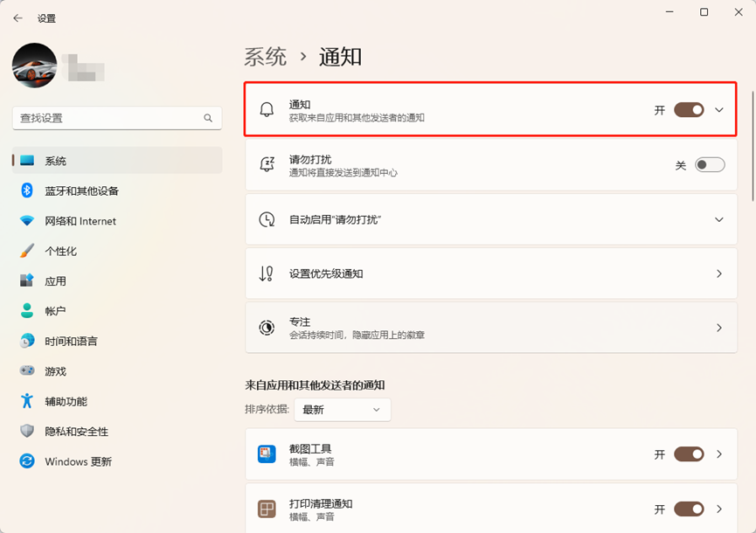756x533 pixels.
Task: Turn off the main 通知 toggle
Action: [689, 110]
